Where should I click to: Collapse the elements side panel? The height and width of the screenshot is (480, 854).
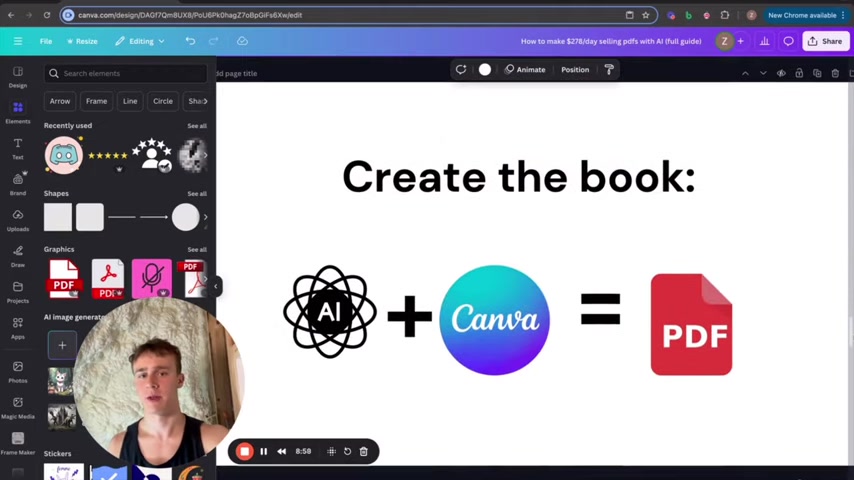pos(216,286)
